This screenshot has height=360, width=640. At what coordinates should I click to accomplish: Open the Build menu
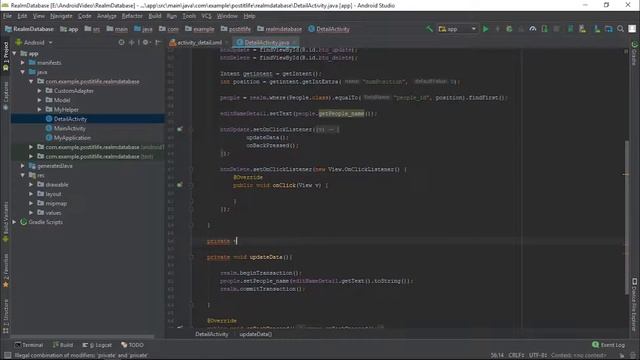pyautogui.click(x=155, y=16)
